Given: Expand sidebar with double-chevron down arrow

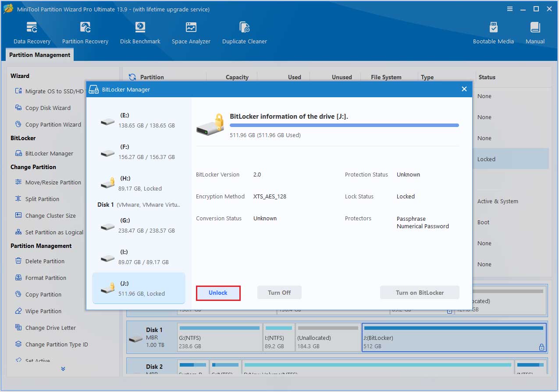Looking at the screenshot, I should point(63,369).
